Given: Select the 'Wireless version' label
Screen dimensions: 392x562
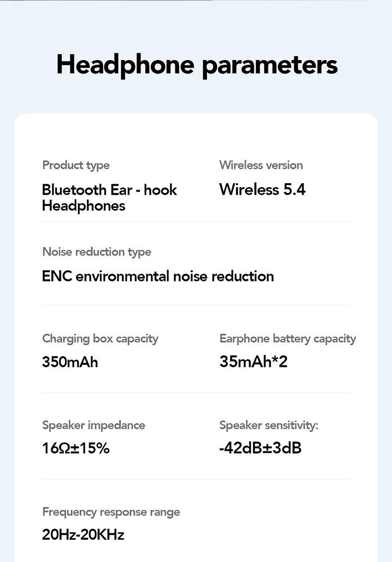Looking at the screenshot, I should pyautogui.click(x=261, y=165).
